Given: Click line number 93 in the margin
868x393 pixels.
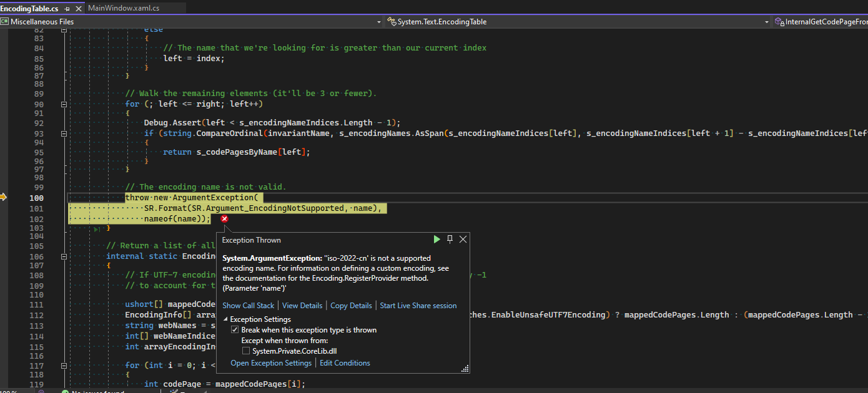Looking at the screenshot, I should pyautogui.click(x=39, y=133).
